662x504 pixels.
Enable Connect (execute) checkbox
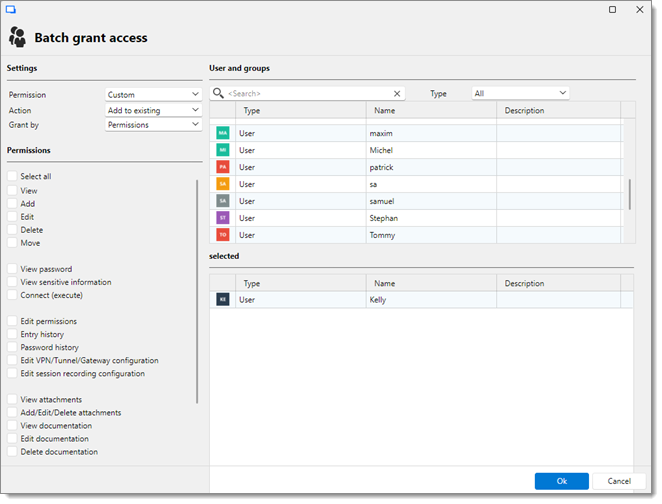click(x=12, y=295)
